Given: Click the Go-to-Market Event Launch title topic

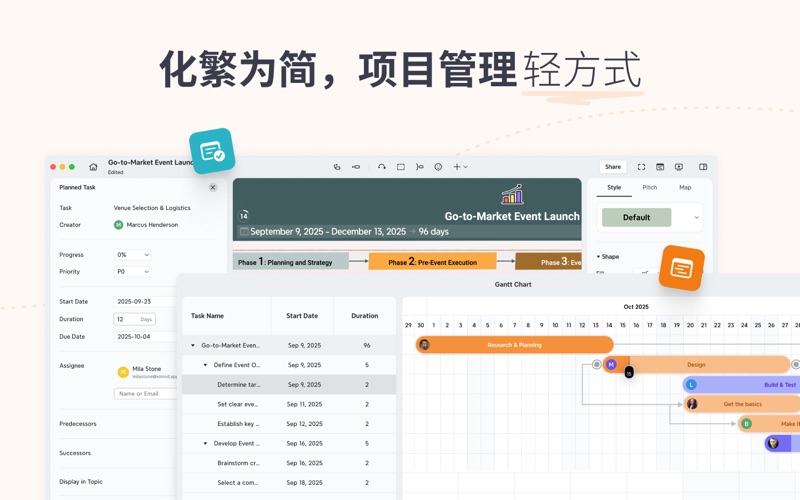Looking at the screenshot, I should [x=512, y=216].
